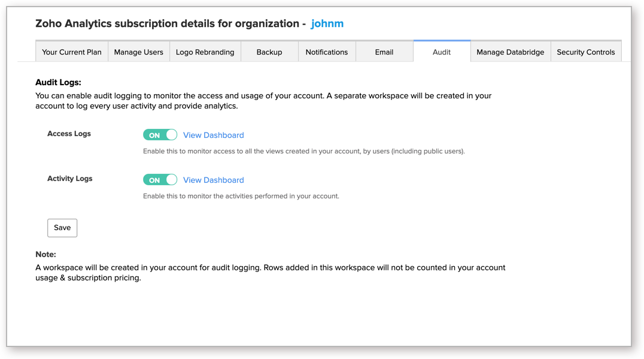Open the Notifications tab

327,52
